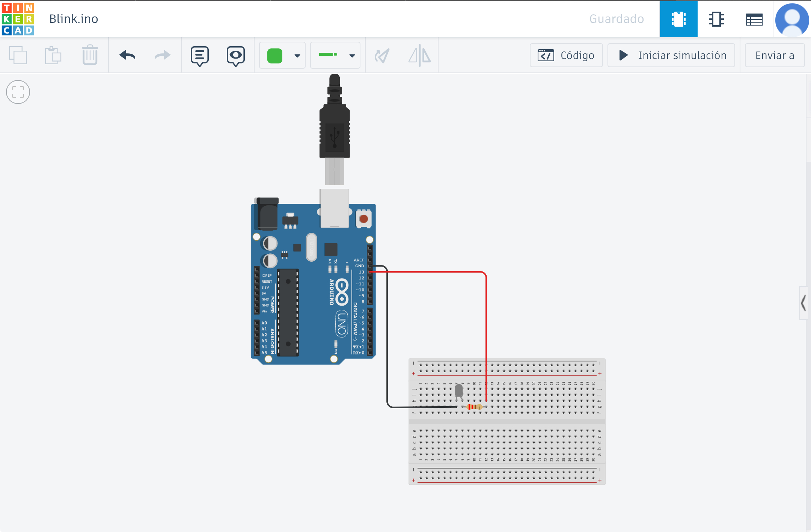Expand the collapsed components side panel
Viewport: 811px width, 532px height.
[803, 303]
